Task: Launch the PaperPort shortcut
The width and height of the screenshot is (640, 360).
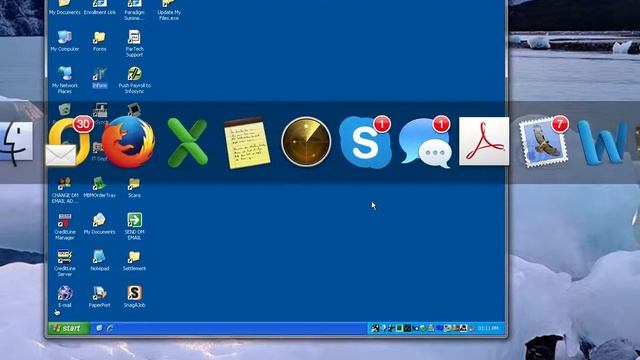Action: [x=99, y=297]
